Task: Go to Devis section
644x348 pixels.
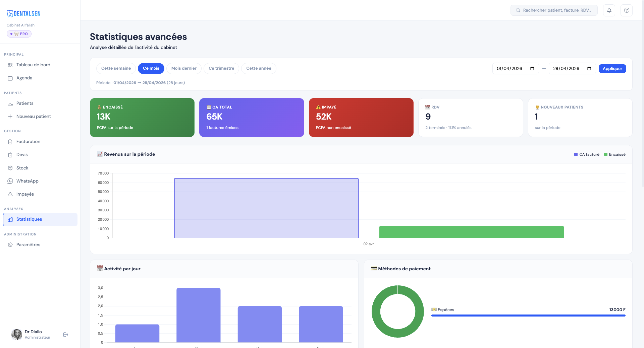Action: point(40,155)
